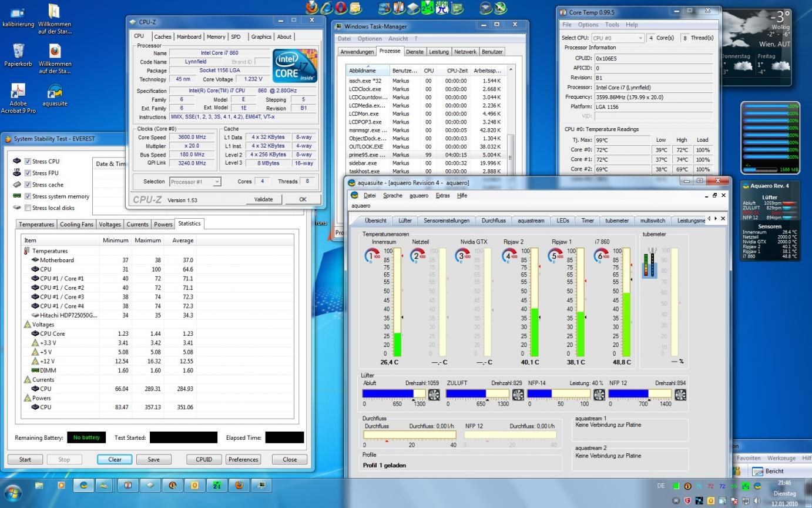The height and width of the screenshot is (508, 812).
Task: Click the NFP-14 fan icon
Action: coord(599,395)
